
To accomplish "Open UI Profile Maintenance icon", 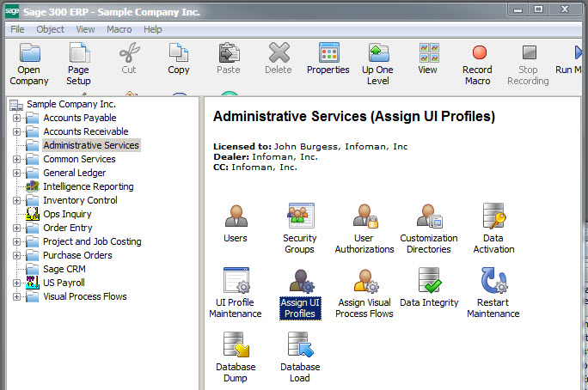I will (x=236, y=293).
